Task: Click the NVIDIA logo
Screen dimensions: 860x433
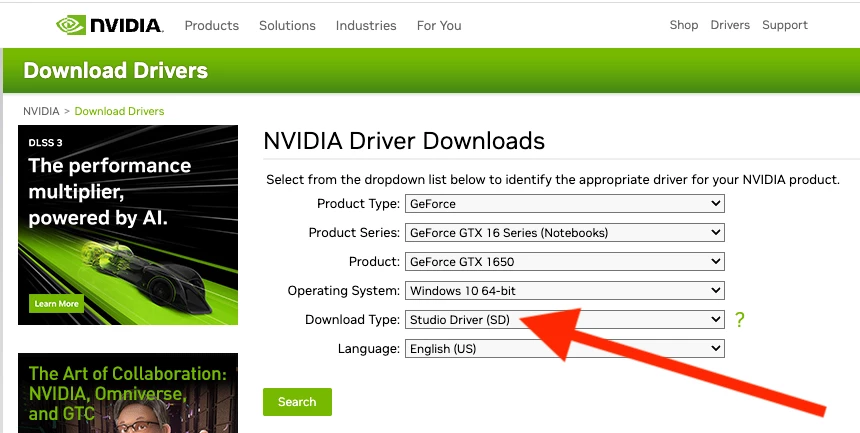Action: click(110, 25)
